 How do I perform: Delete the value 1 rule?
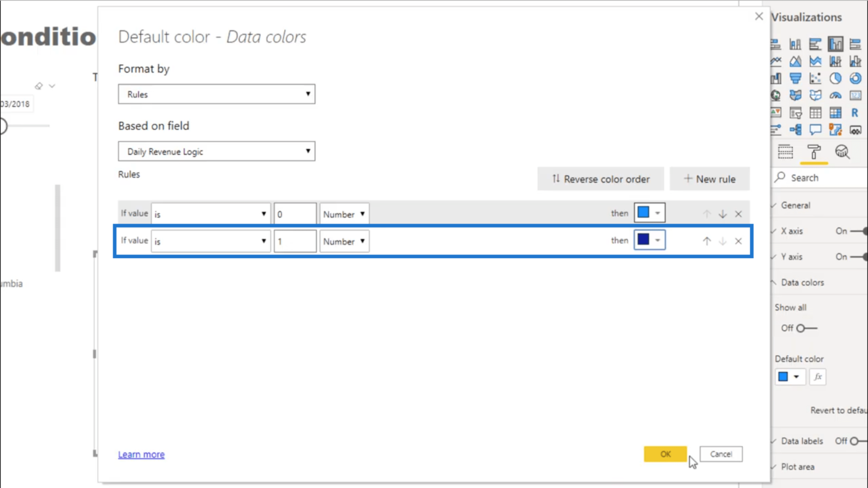tap(738, 241)
